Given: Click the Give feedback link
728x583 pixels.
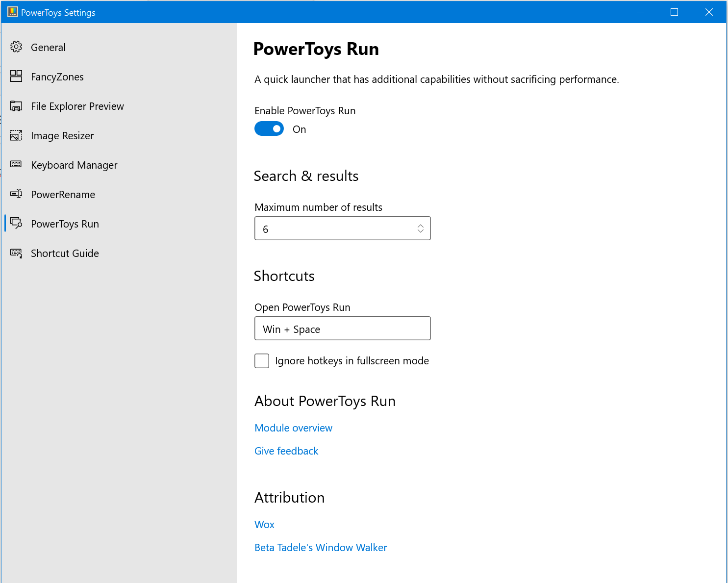Looking at the screenshot, I should [286, 451].
